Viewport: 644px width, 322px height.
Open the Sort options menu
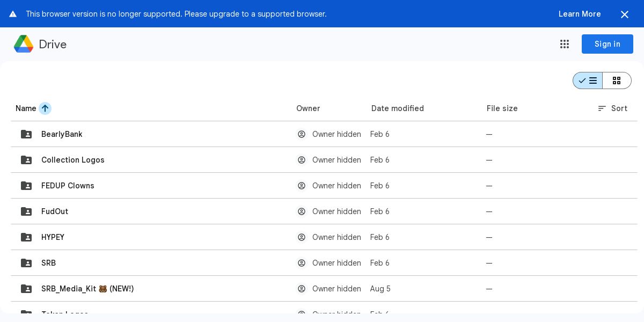[613, 108]
